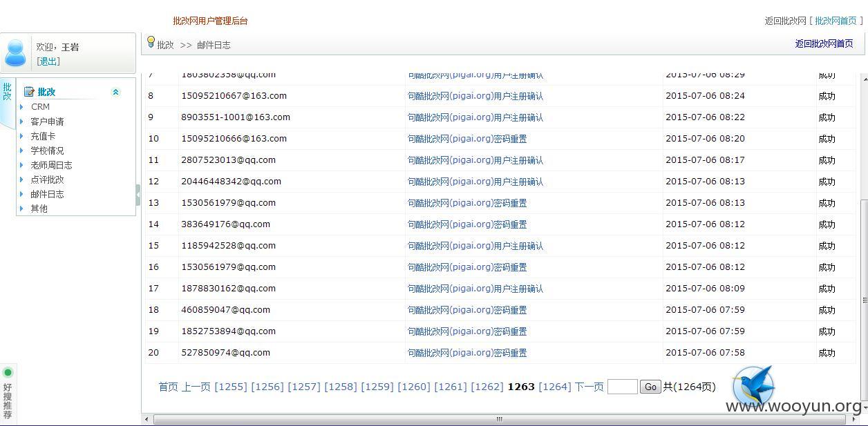Click the lightbulb icon beside 批改 breadcrumb

click(151, 42)
